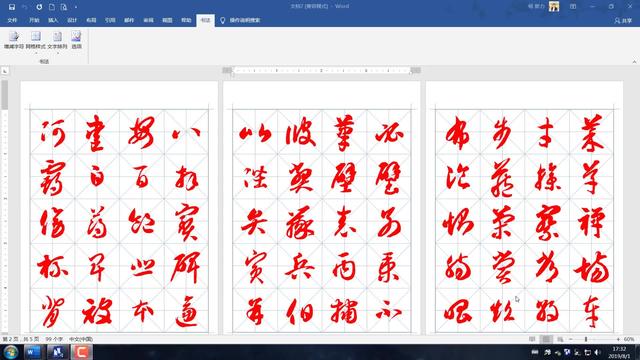Image resolution: width=640 pixels, height=360 pixels.
Task: Click the zoom slider handle
Action: (x=586, y=339)
